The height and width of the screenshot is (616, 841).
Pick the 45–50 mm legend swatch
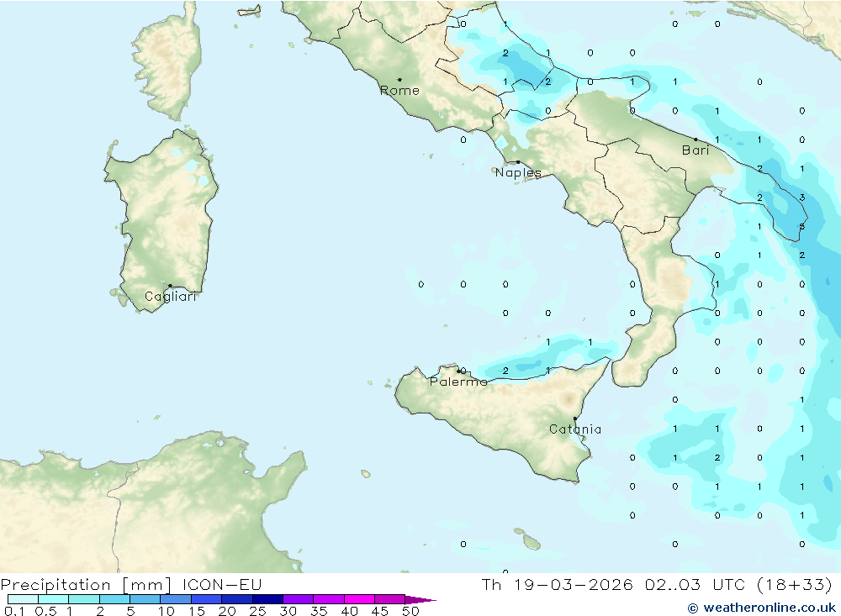[x=390, y=599]
